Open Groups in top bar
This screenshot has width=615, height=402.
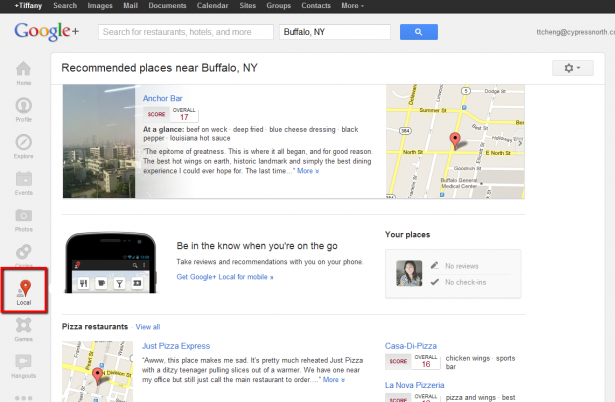(x=278, y=6)
